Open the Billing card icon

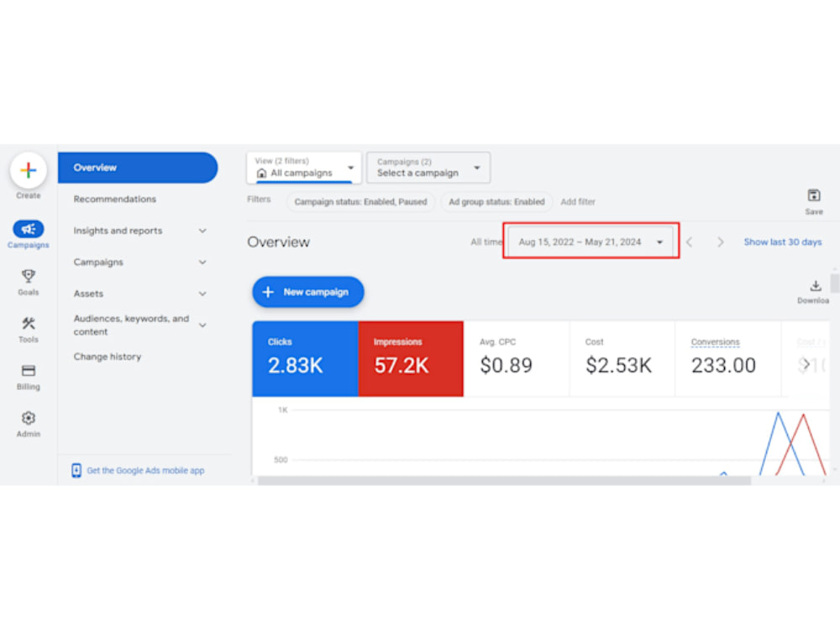[29, 370]
